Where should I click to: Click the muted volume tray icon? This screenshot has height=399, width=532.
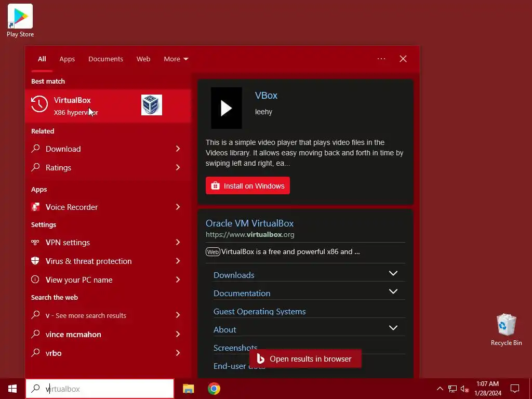coord(464,389)
